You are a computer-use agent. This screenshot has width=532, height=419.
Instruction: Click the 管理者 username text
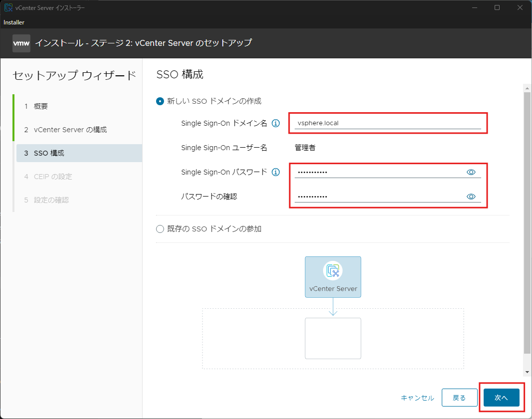[x=305, y=148]
